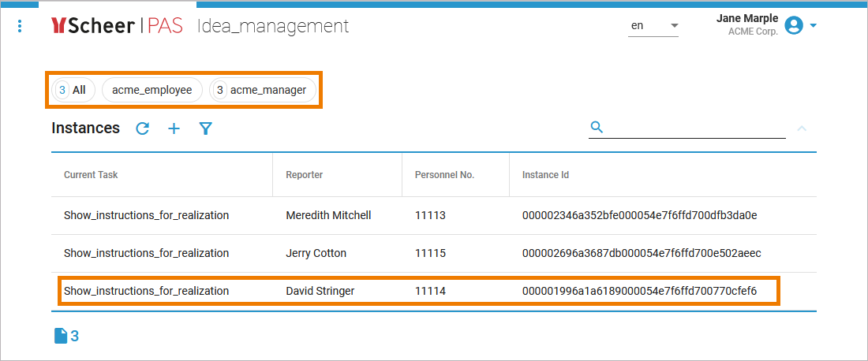
Task: Refresh the Instances list
Action: 143,128
